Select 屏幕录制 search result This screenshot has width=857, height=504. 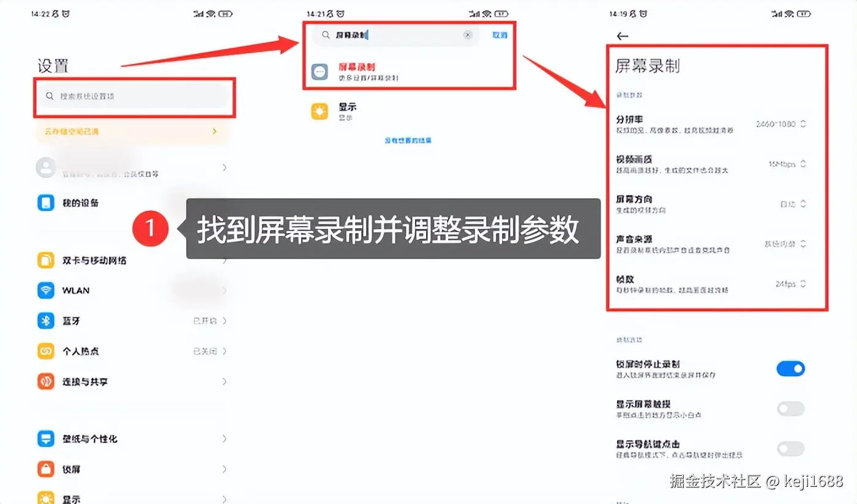coord(409,72)
